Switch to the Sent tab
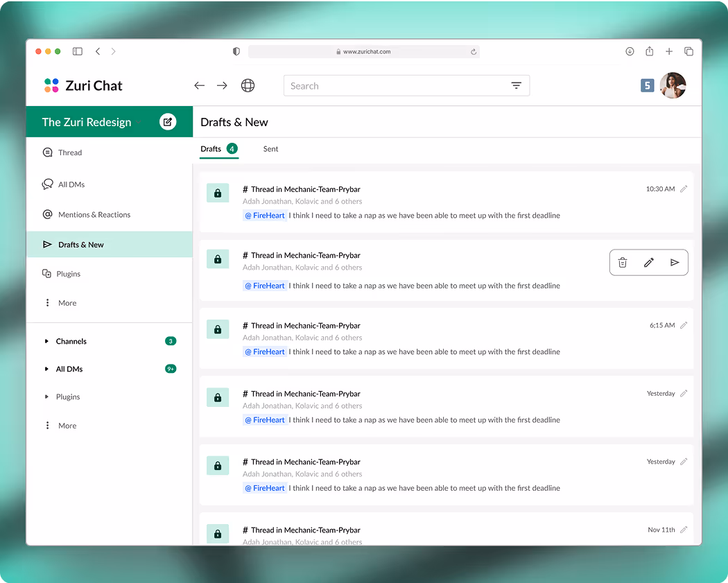Screen dimensions: 728x583 pyautogui.click(x=270, y=149)
